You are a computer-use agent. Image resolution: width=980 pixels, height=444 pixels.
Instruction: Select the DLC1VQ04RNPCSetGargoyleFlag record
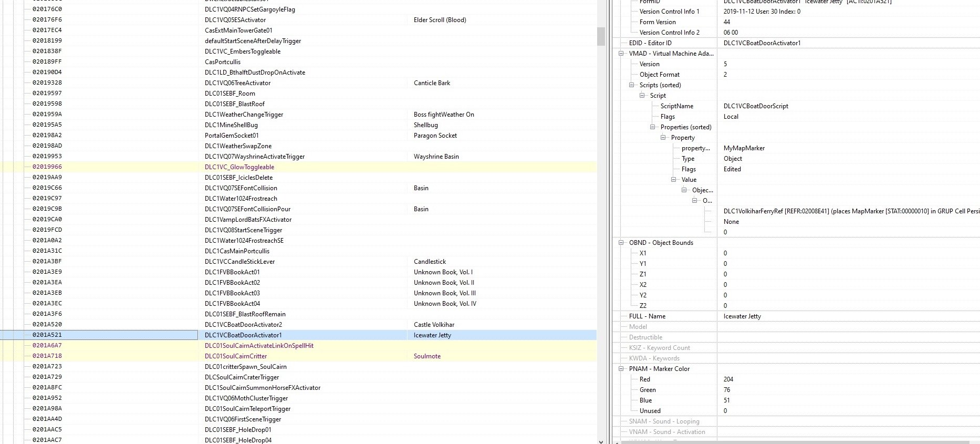tap(298, 9)
